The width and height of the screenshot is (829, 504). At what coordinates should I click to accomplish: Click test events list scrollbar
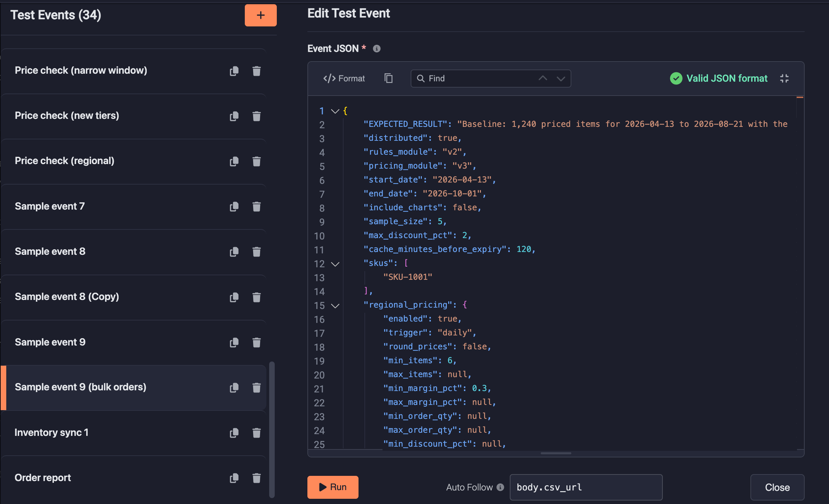tap(272, 430)
